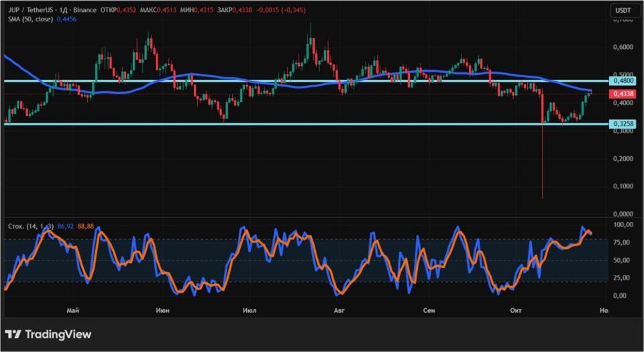
Task: Click the TradingView logo icon
Action: 13,334
